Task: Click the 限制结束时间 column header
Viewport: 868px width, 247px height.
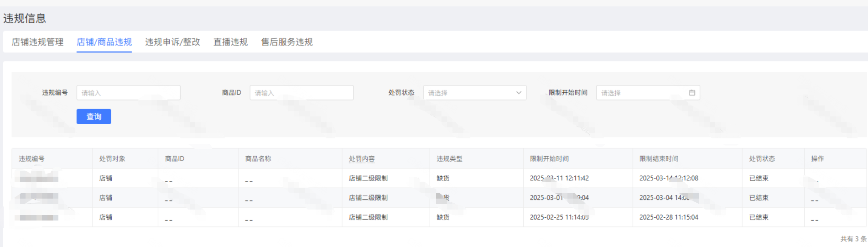Action: (659, 158)
